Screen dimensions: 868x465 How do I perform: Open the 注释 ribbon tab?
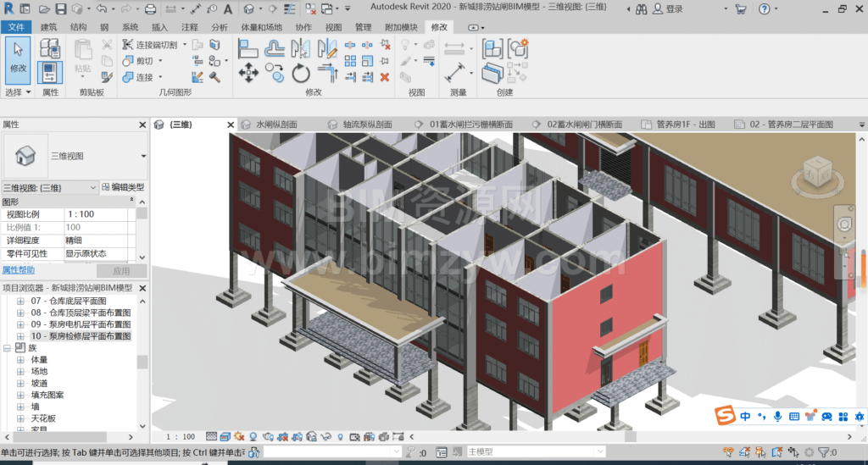coord(189,27)
